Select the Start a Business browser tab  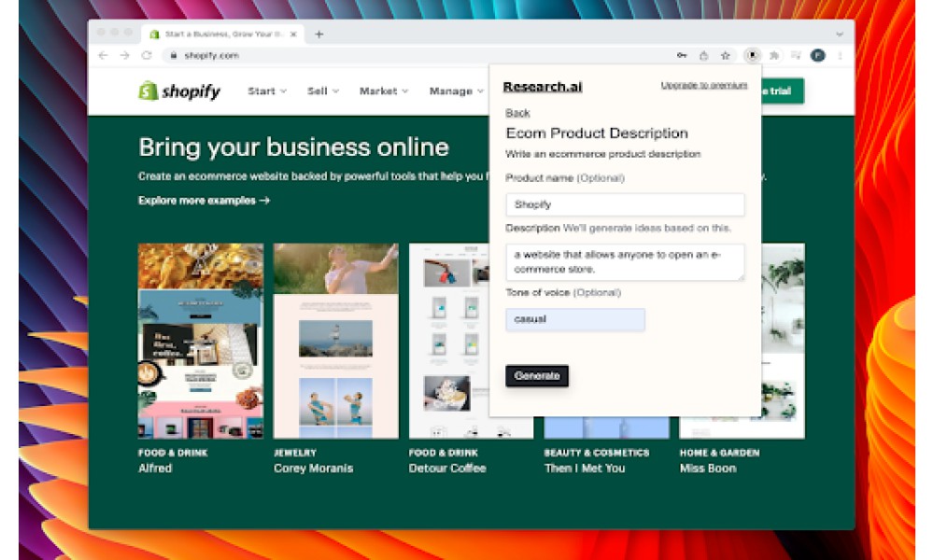click(223, 34)
